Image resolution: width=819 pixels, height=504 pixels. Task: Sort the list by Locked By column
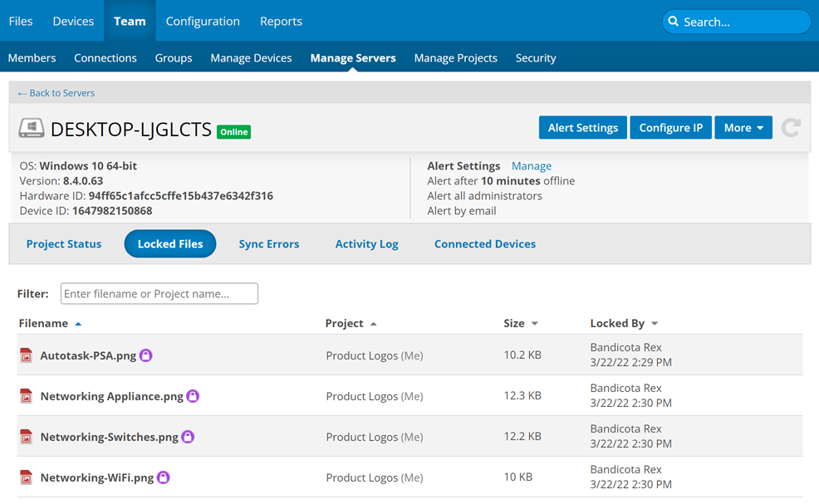click(623, 323)
